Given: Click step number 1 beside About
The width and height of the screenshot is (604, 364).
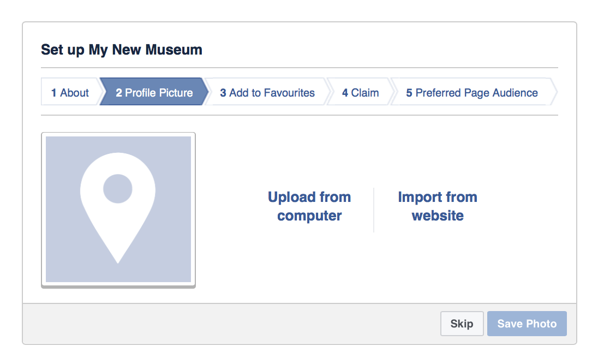Looking at the screenshot, I should pos(54,93).
